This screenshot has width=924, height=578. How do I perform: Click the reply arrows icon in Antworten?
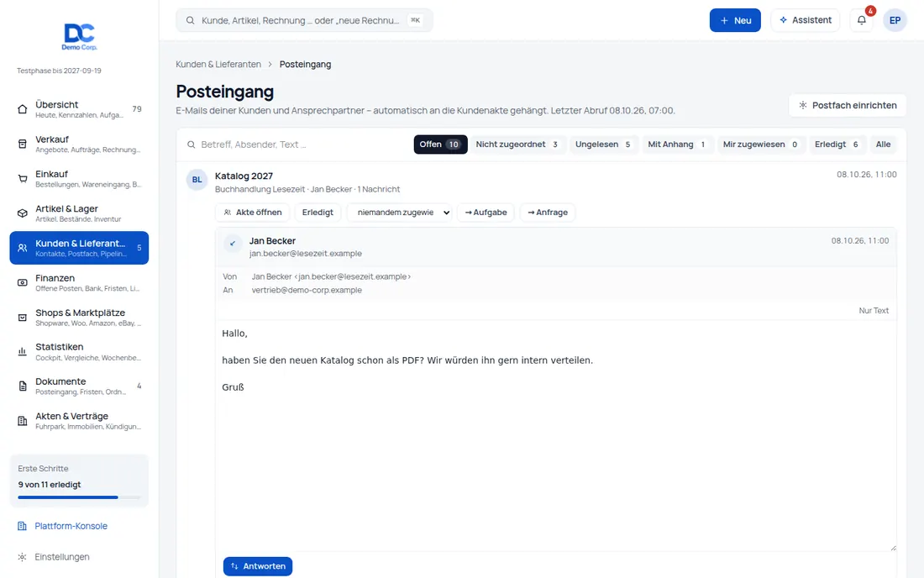pos(234,566)
